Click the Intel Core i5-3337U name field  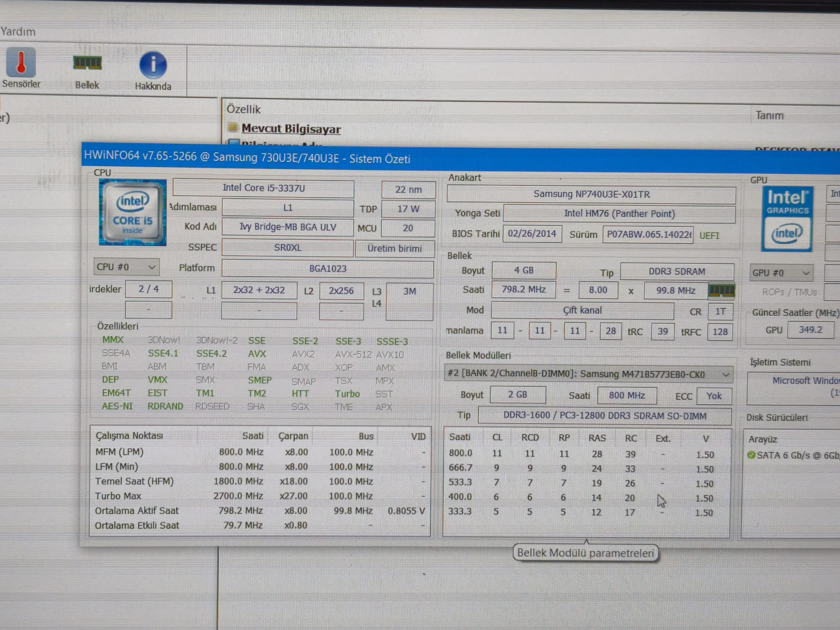coord(263,188)
